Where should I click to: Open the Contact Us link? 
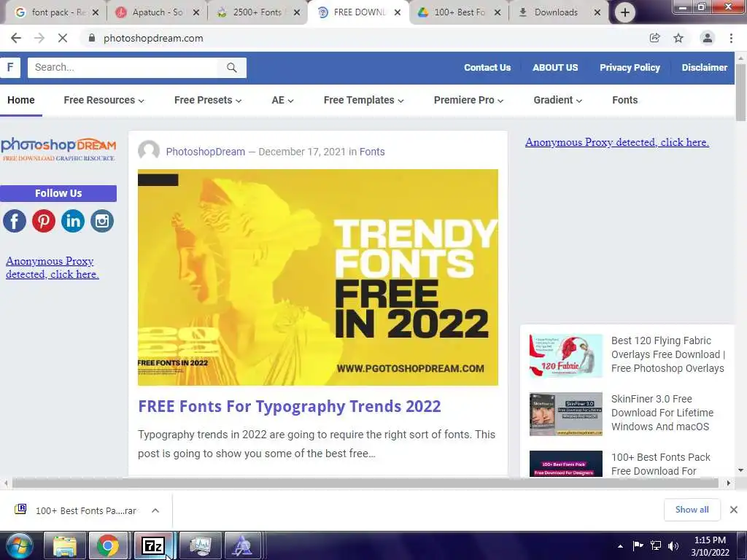487,68
